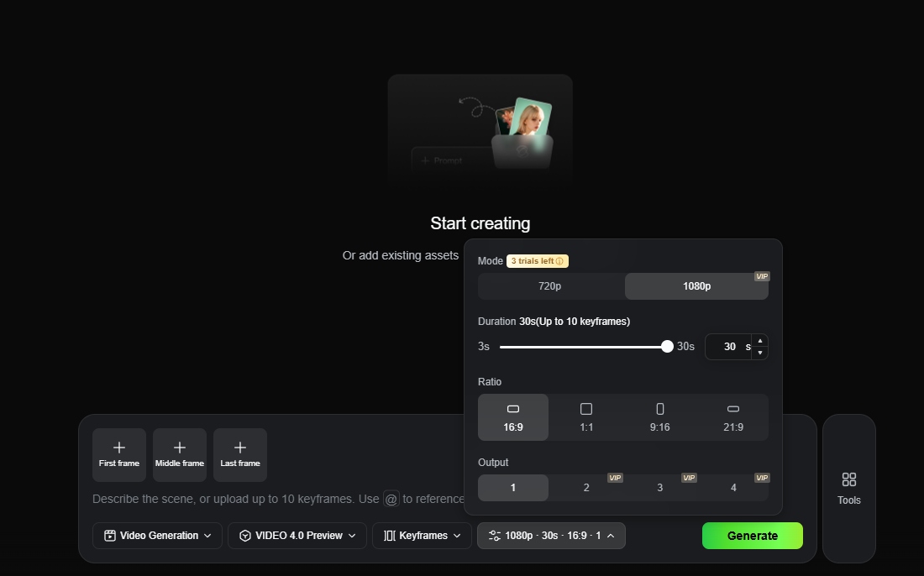Decrease duration with down stepper arrow

760,352
